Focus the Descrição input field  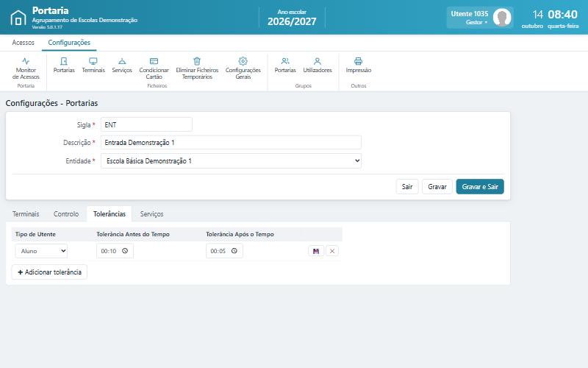pos(231,143)
